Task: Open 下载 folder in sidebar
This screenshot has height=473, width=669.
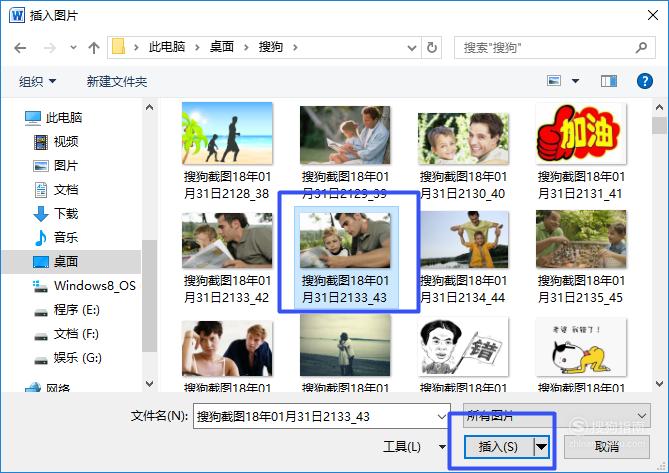Action: [56, 214]
